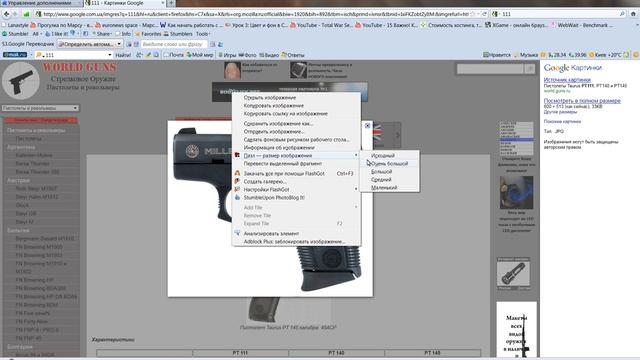Close the enlarged pistol image popup
This screenshot has height=360, width=640.
click(367, 126)
